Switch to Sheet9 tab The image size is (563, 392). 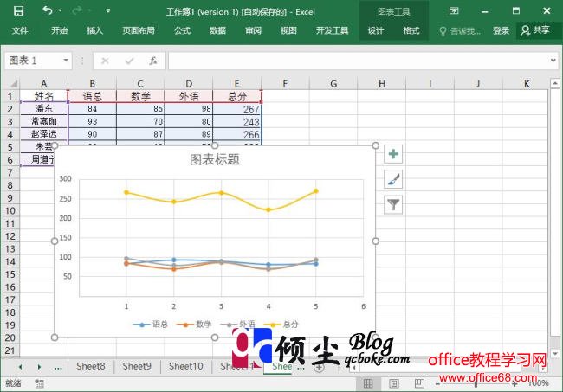(137, 366)
